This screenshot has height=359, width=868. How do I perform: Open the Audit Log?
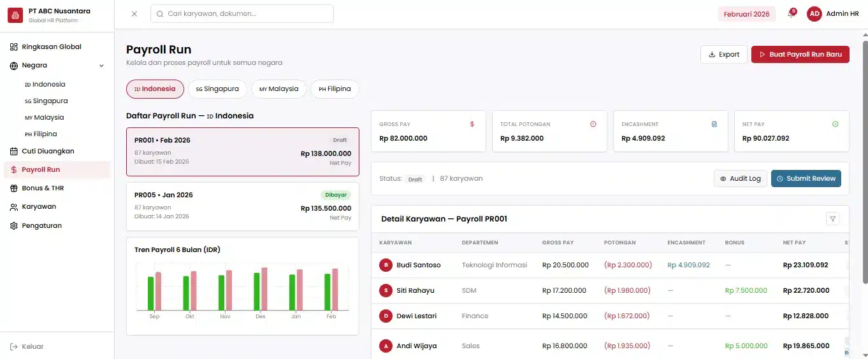[x=740, y=179]
